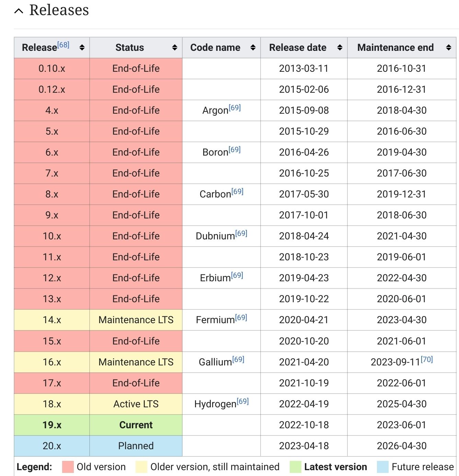The height and width of the screenshot is (476, 459).
Task: Collapse the Releases section chevron
Action: 19,11
